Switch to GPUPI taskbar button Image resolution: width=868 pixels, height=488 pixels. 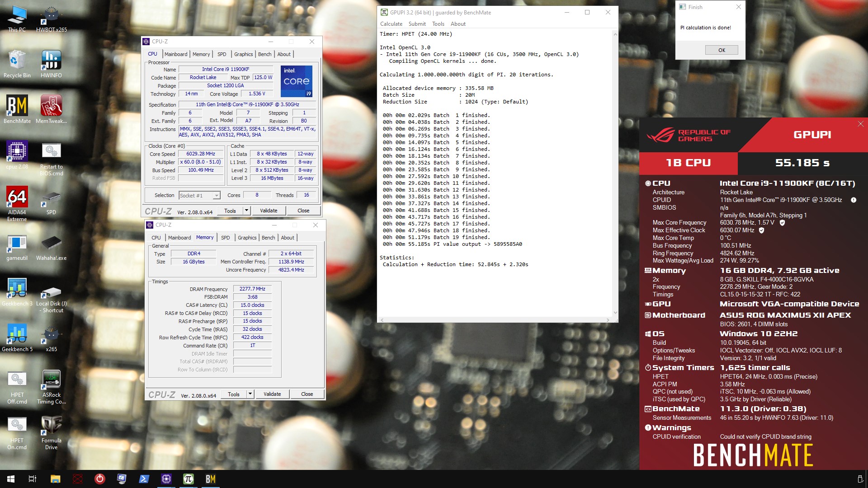pyautogui.click(x=188, y=479)
